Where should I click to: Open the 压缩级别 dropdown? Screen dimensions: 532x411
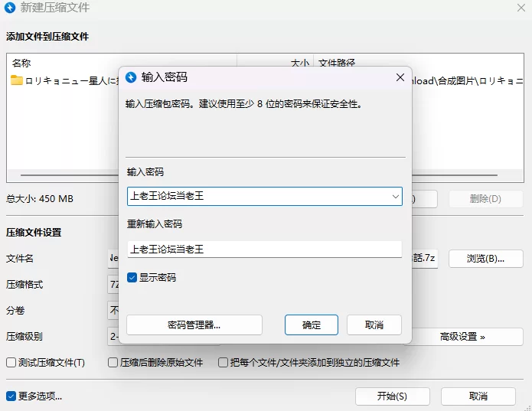tap(113, 337)
